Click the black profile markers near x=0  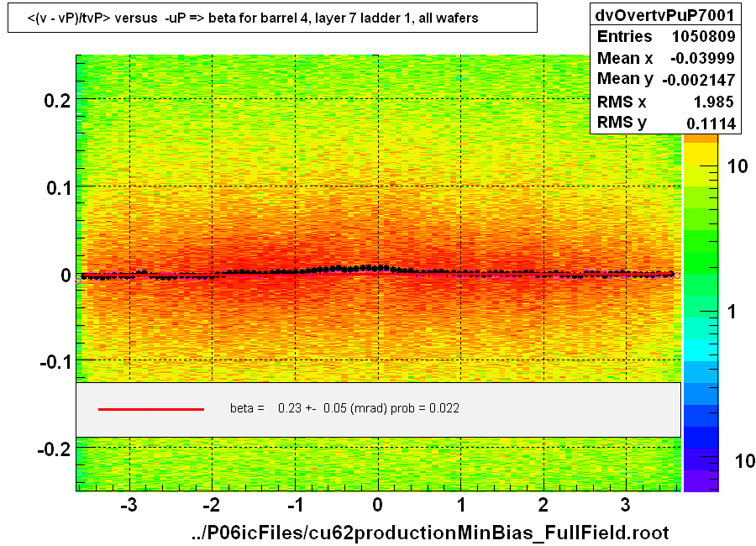[x=377, y=268]
